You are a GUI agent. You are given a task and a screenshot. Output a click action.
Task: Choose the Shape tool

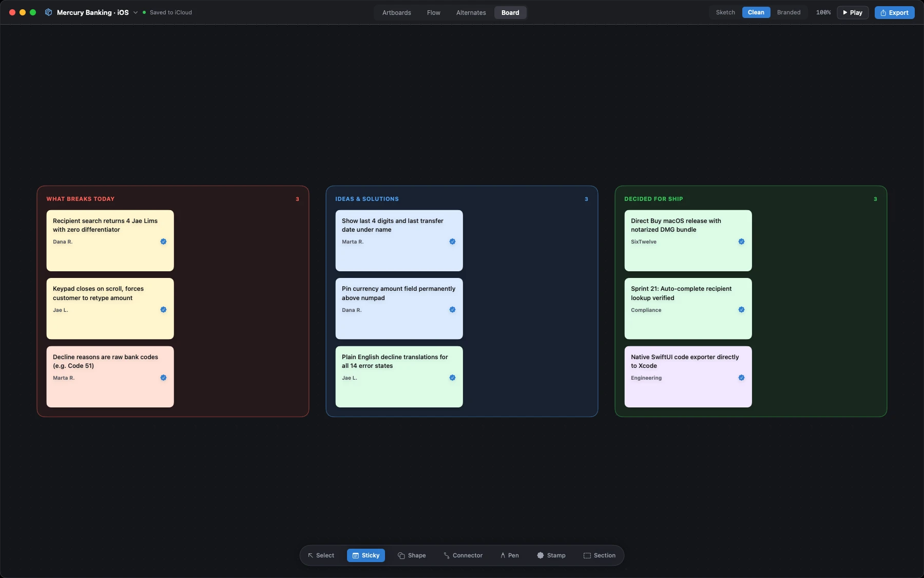tap(412, 555)
